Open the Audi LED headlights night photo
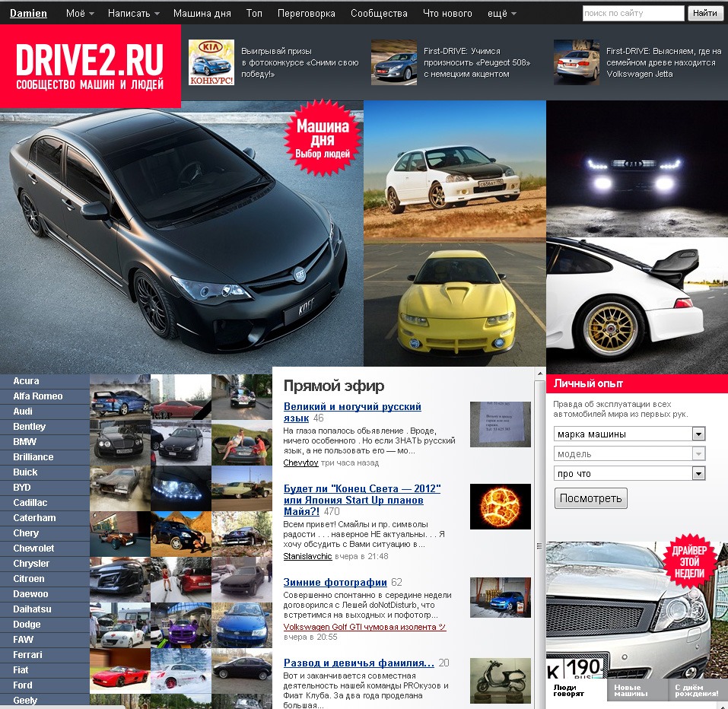The width and height of the screenshot is (728, 709). [x=637, y=169]
